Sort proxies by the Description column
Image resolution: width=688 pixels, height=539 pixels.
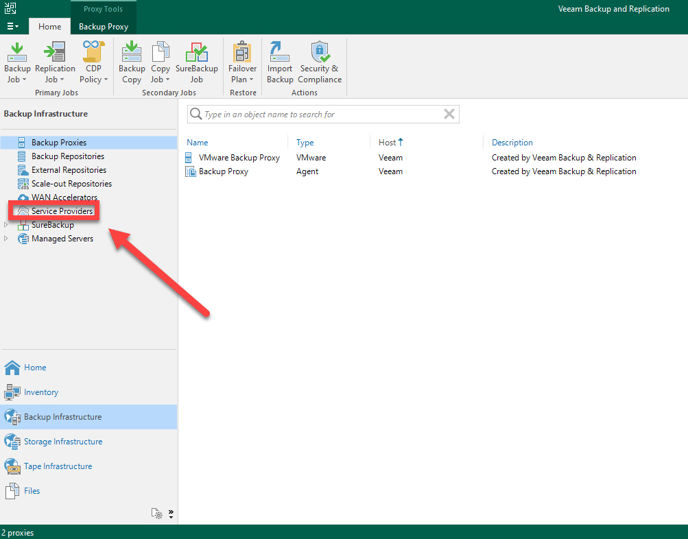[x=512, y=142]
